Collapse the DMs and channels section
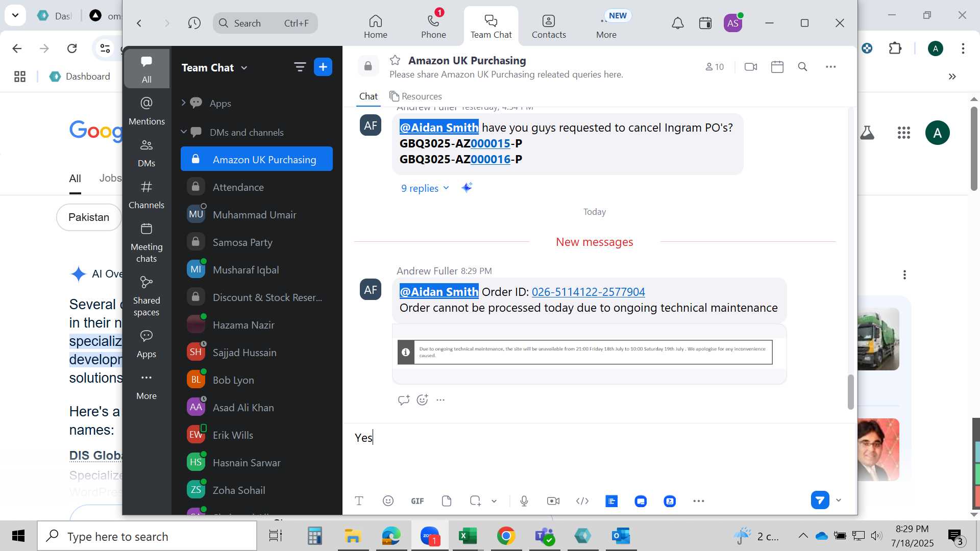Viewport: 980px width, 551px height. click(x=184, y=132)
